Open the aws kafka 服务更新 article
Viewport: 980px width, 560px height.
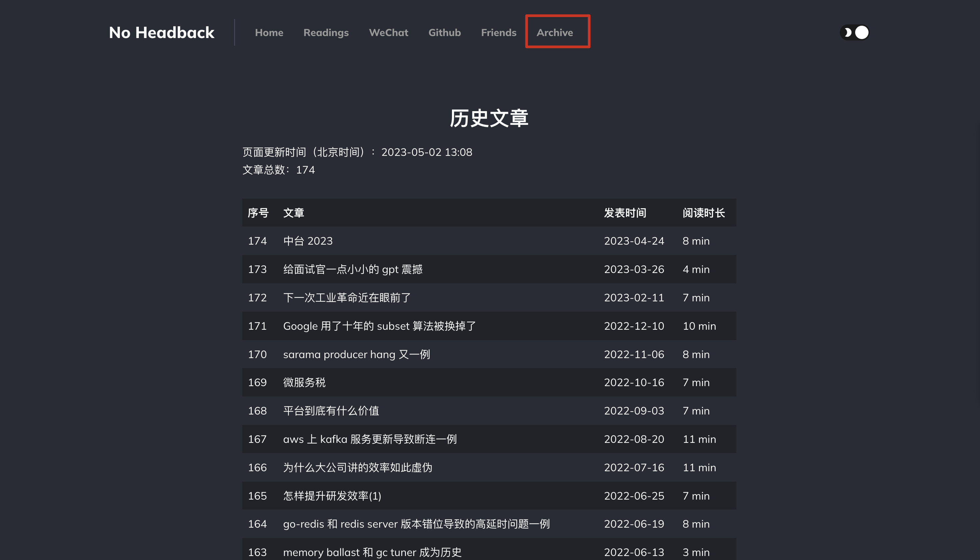point(370,439)
